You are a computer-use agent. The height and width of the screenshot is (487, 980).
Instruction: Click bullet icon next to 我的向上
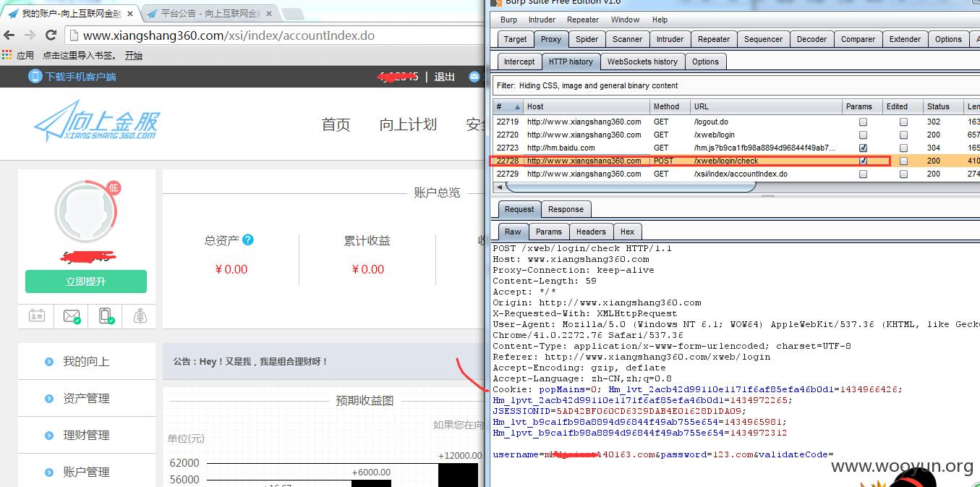click(49, 362)
